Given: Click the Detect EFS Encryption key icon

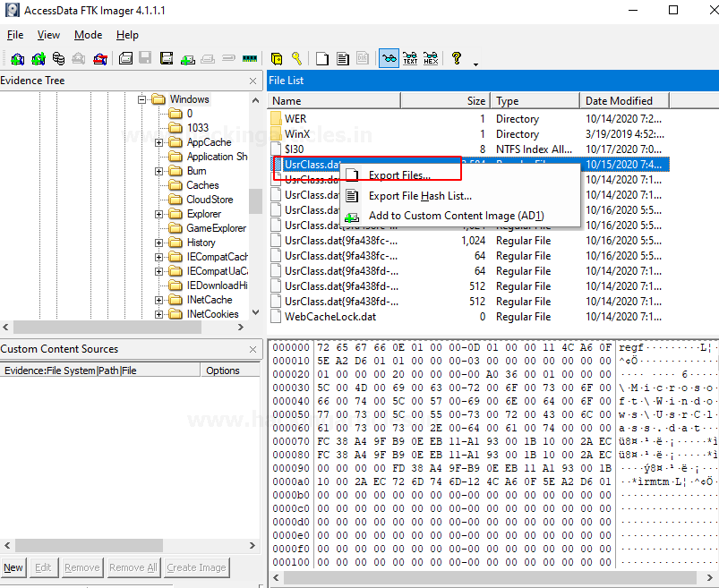Looking at the screenshot, I should coord(296,59).
